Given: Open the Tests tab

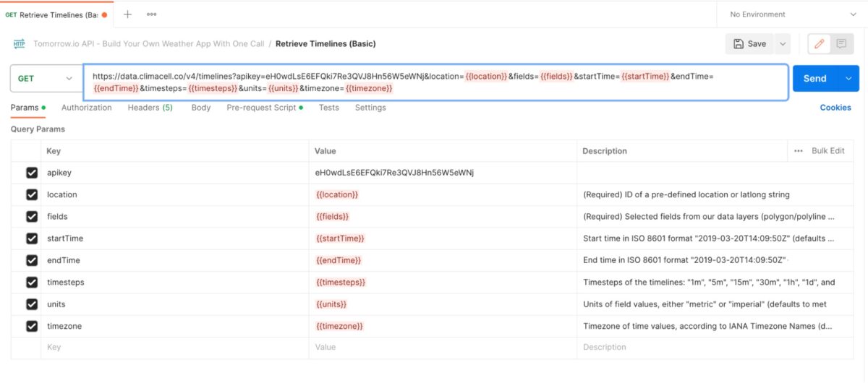Looking at the screenshot, I should [329, 108].
